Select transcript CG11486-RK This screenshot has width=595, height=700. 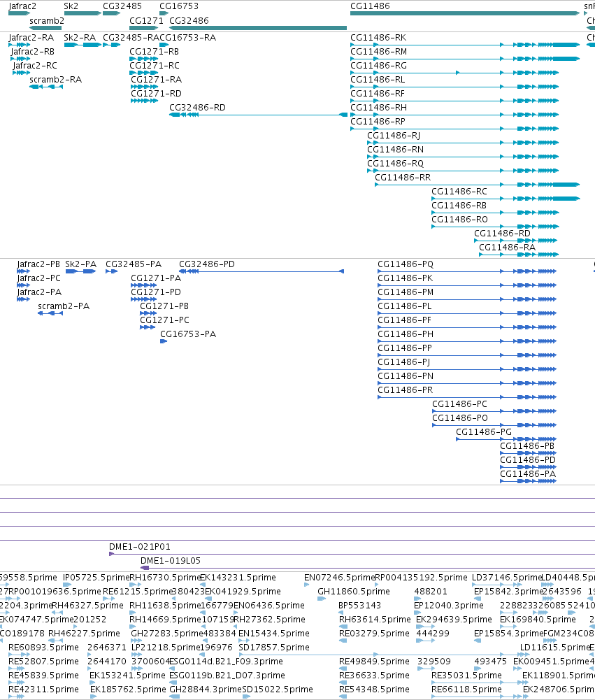378,38
